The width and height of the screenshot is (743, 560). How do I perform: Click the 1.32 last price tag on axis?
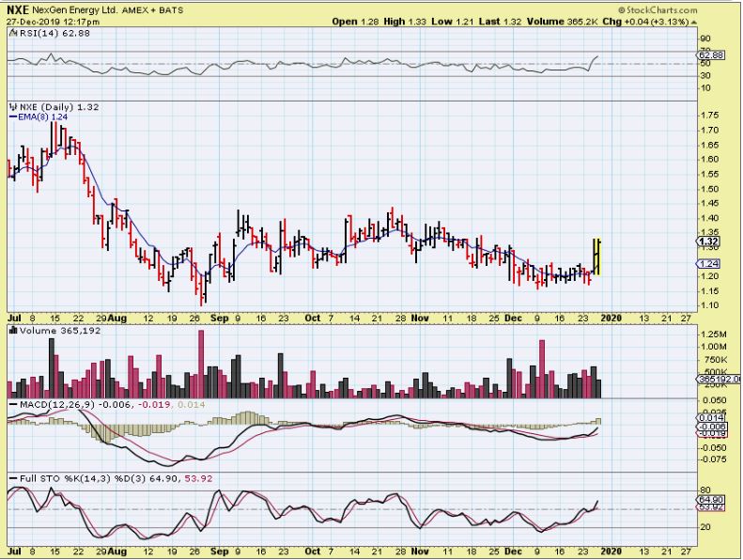pyautogui.click(x=708, y=241)
